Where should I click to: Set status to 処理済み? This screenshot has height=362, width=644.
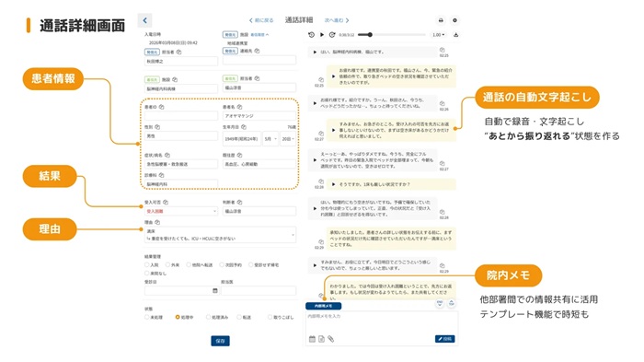tap(208, 317)
